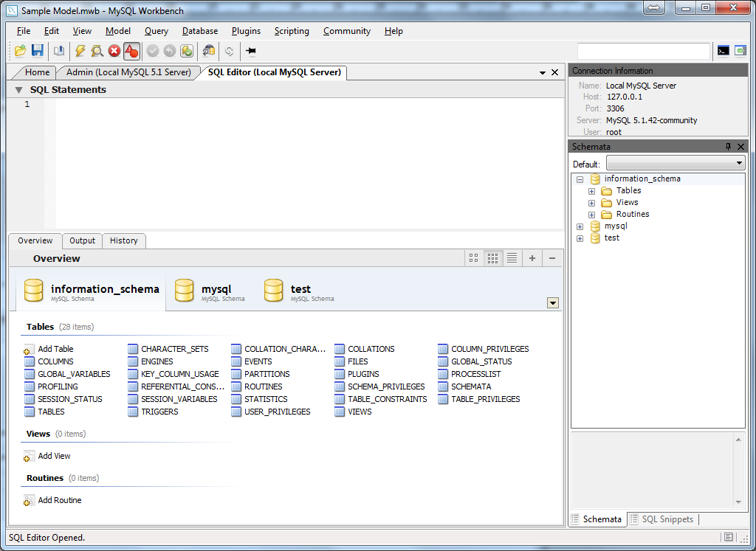Viewport: 756px width, 551px height.
Task: Switch the Overview to list view
Action: click(512, 258)
